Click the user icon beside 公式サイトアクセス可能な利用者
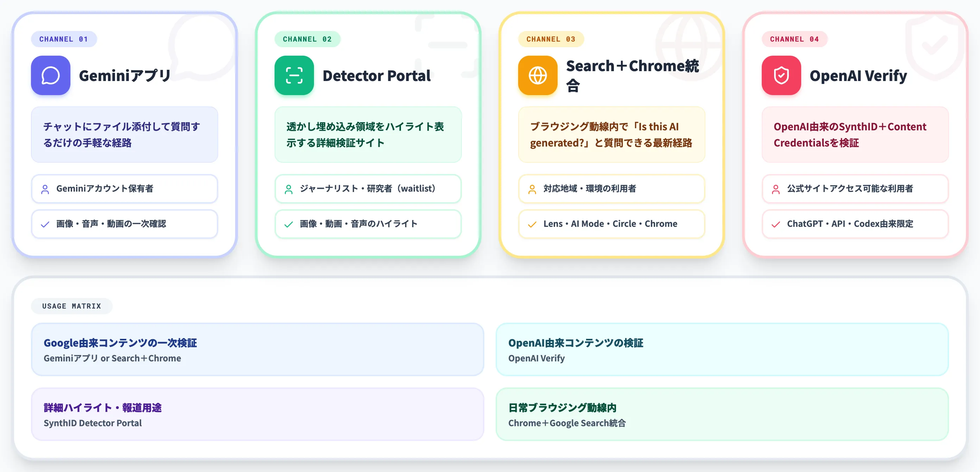980x472 pixels. 775,189
